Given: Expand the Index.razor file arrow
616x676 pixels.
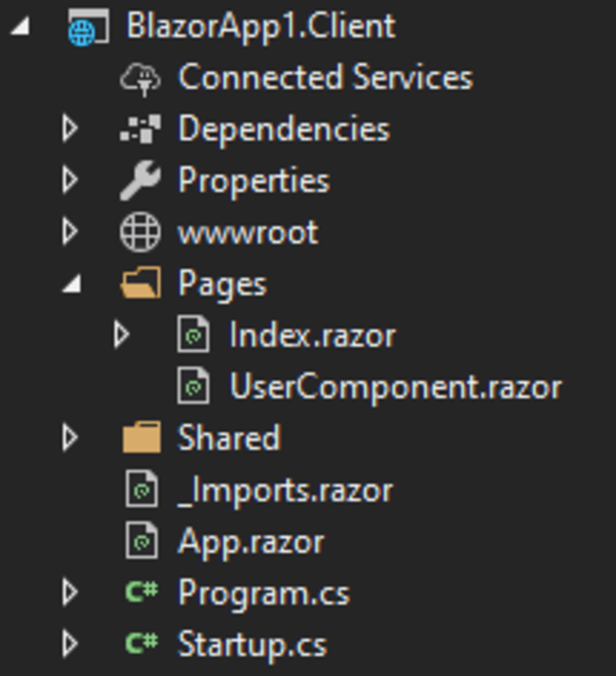Looking at the screenshot, I should (122, 335).
